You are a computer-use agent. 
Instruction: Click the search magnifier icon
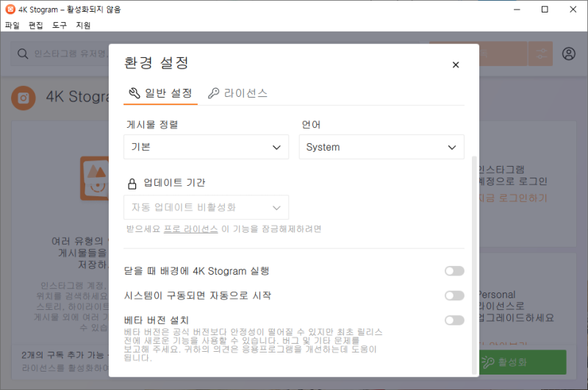(x=23, y=54)
